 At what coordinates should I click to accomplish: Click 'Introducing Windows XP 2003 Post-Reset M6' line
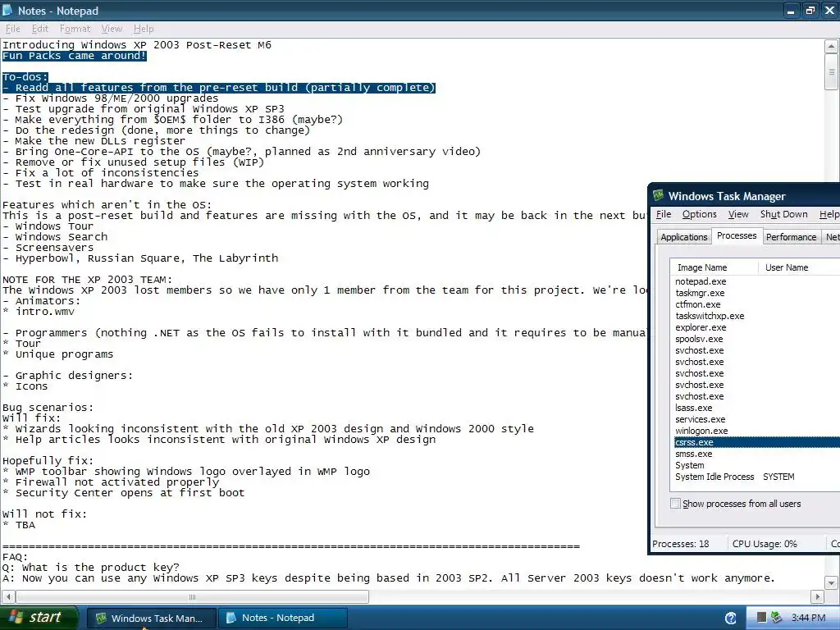pos(137,45)
